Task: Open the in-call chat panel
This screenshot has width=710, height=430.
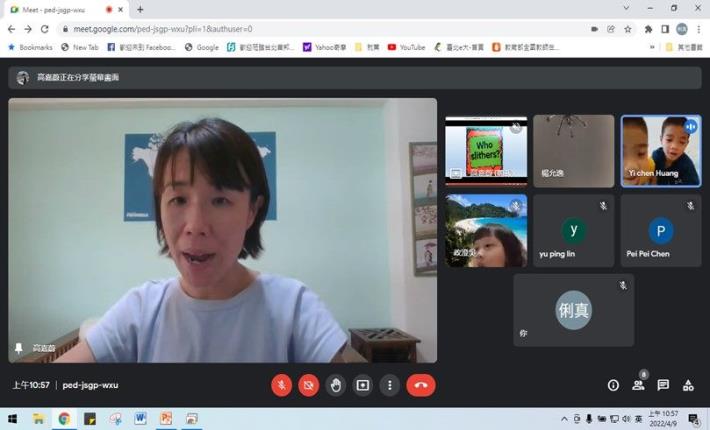Action: point(663,385)
